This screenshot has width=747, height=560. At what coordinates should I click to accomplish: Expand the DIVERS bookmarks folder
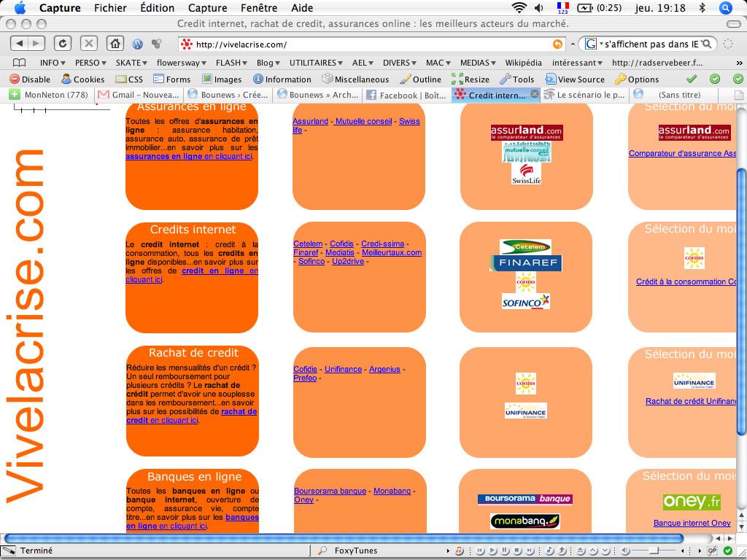[400, 63]
